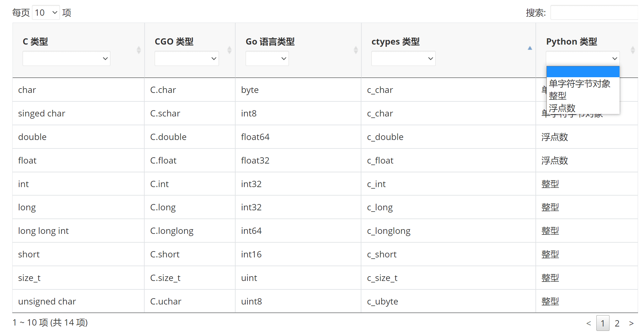The image size is (644, 334).
Task: Click current page 1 button
Action: pos(603,323)
